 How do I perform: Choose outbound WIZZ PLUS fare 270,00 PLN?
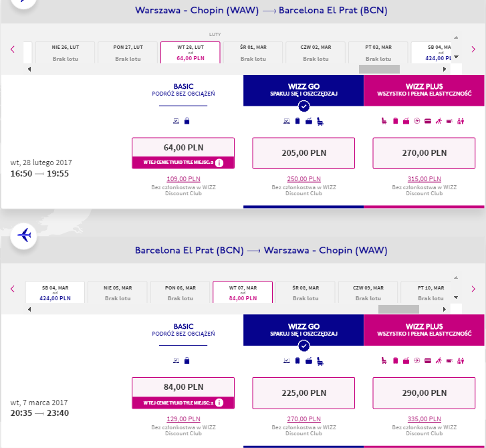pyautogui.click(x=424, y=153)
